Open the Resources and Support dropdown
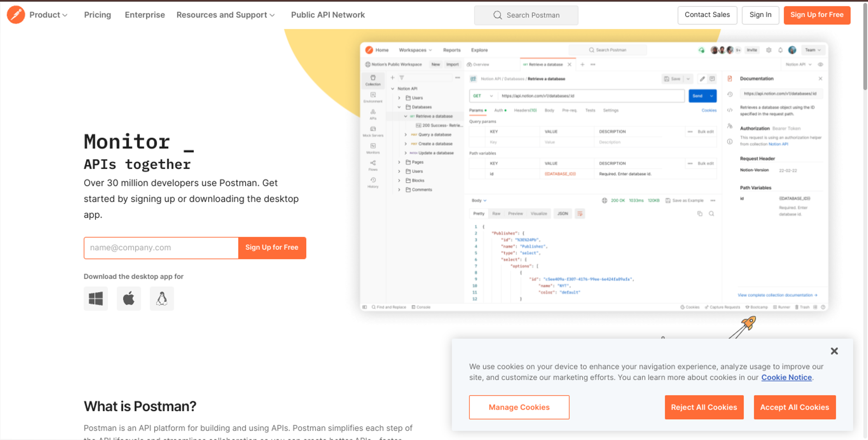The width and height of the screenshot is (868, 440). point(225,15)
